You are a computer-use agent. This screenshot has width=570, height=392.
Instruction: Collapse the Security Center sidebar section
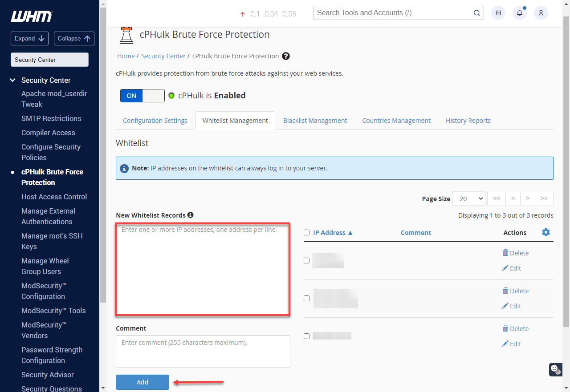(12, 80)
